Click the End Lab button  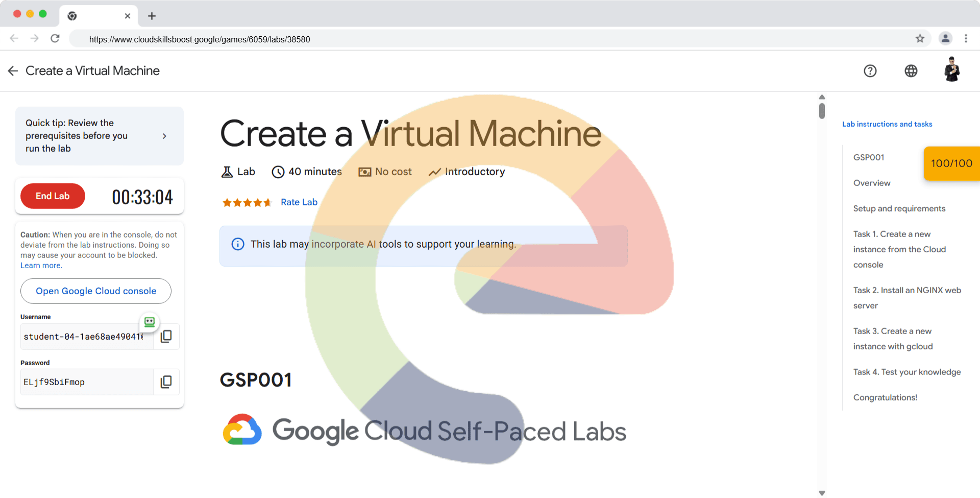click(53, 196)
